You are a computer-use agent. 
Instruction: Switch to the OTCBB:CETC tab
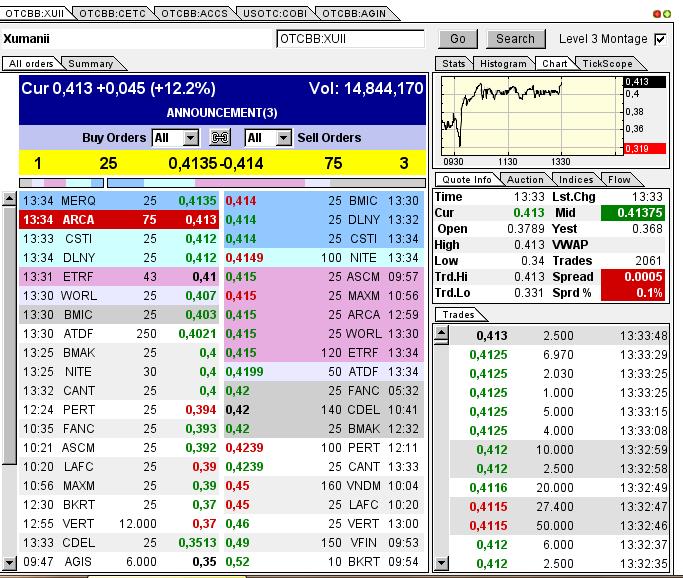[x=112, y=14]
